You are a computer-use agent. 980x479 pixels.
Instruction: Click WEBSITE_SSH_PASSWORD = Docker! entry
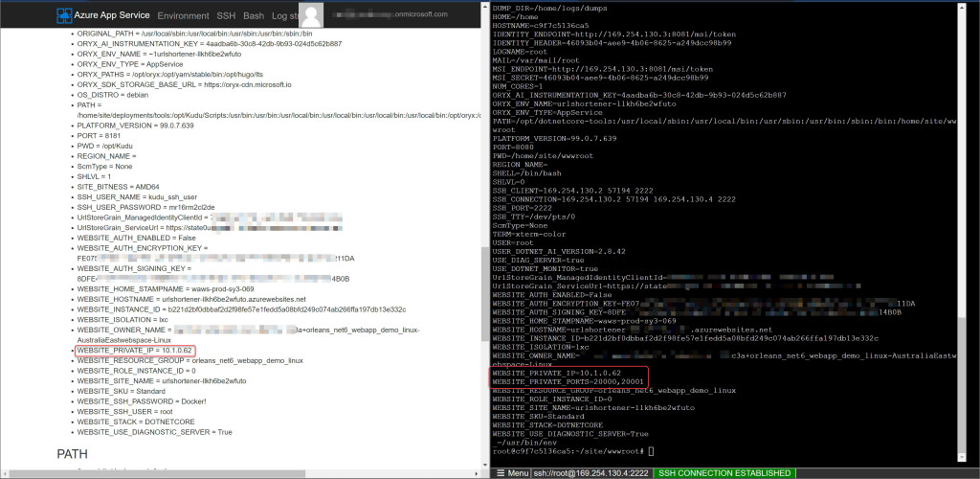(142, 401)
